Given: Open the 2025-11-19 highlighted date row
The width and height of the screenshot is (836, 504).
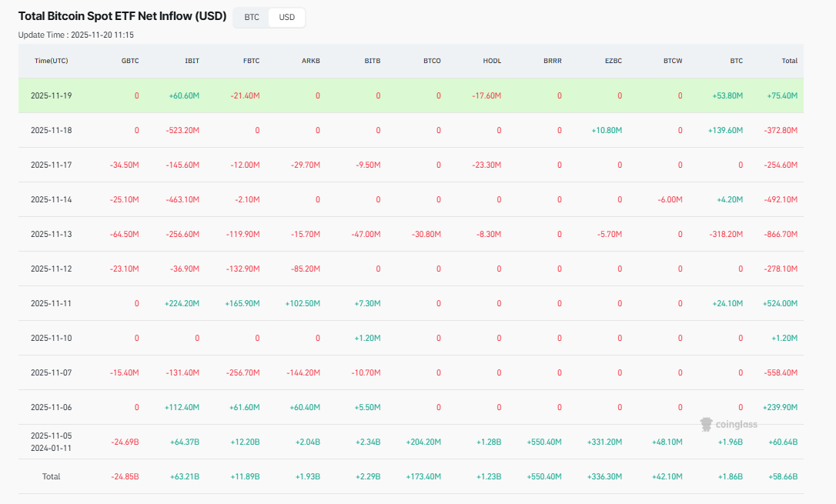Looking at the screenshot, I should pos(52,95).
